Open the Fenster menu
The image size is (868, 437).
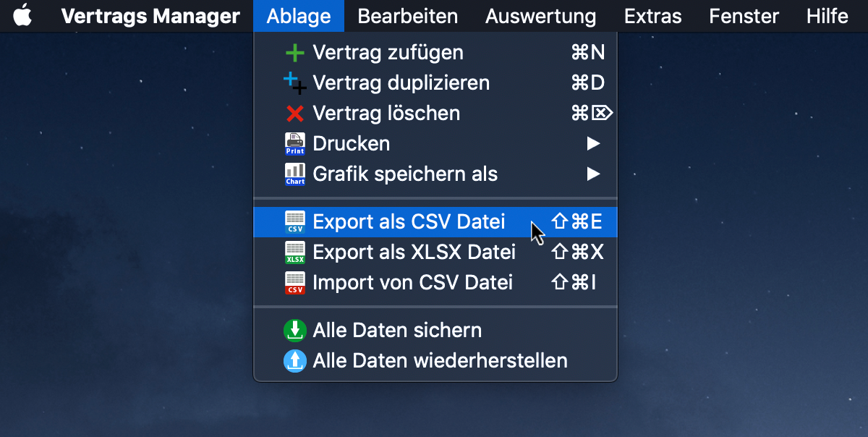click(x=744, y=16)
